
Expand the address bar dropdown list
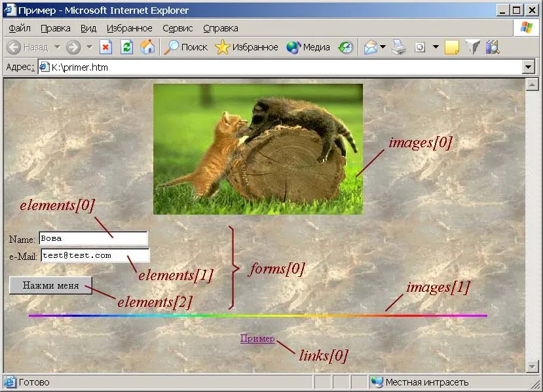[x=528, y=67]
